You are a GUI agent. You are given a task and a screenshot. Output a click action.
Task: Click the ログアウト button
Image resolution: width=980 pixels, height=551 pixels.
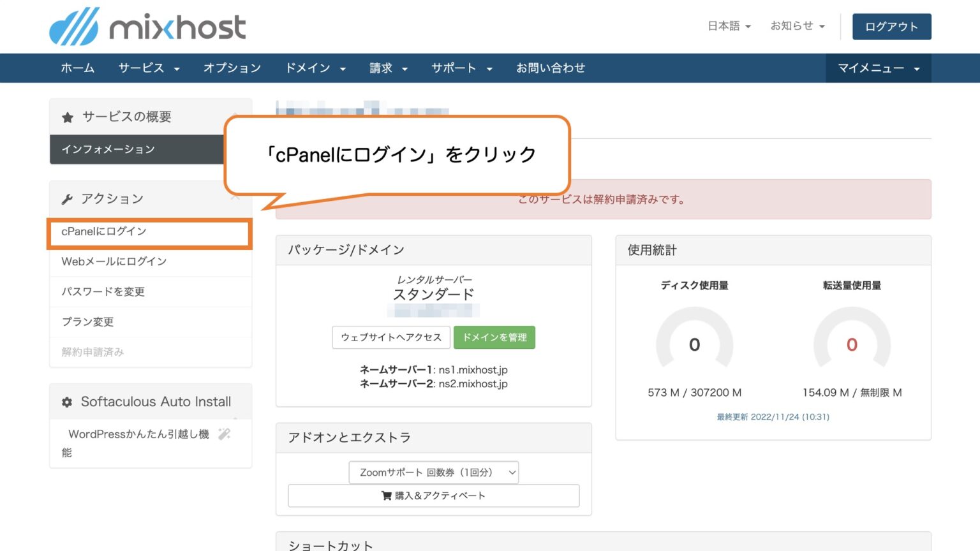click(x=891, y=26)
